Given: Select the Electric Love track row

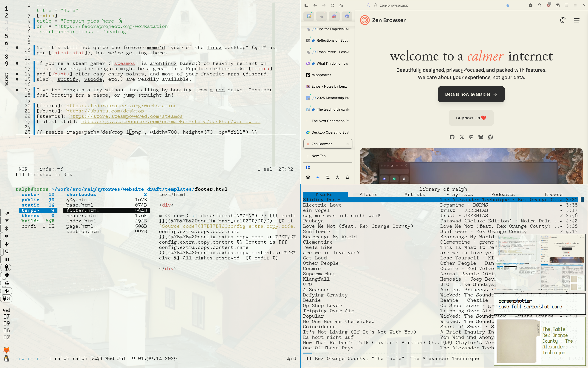Looking at the screenshot, I should click(x=440, y=205).
